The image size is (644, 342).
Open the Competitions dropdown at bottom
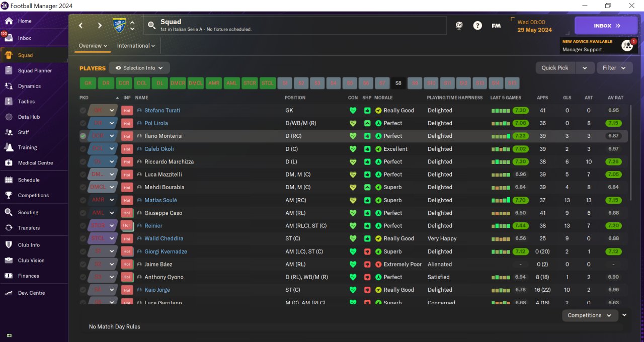point(590,315)
